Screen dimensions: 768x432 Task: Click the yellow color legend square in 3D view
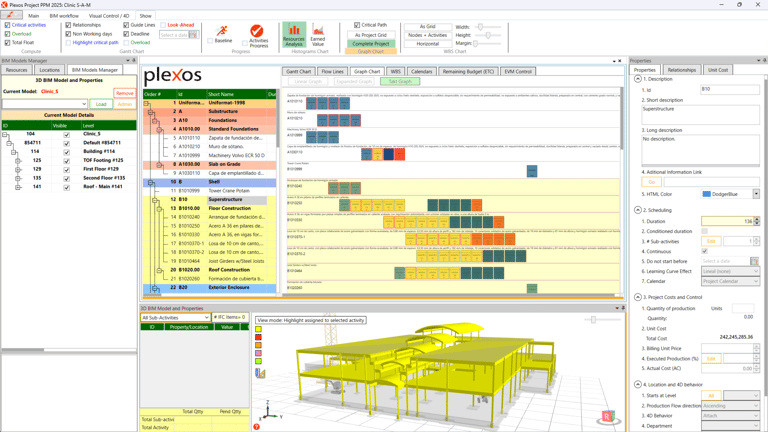258,329
